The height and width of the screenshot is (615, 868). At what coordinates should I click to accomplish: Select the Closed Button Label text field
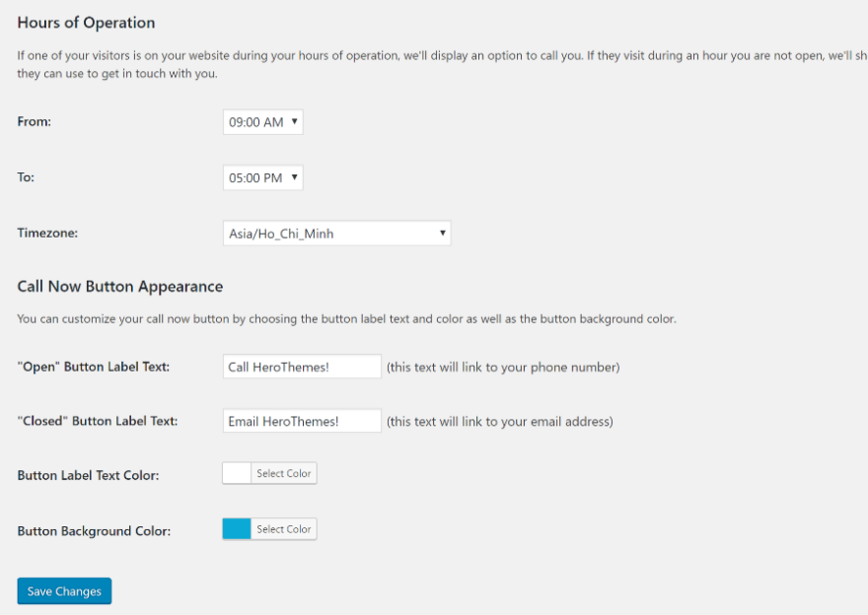pyautogui.click(x=301, y=420)
